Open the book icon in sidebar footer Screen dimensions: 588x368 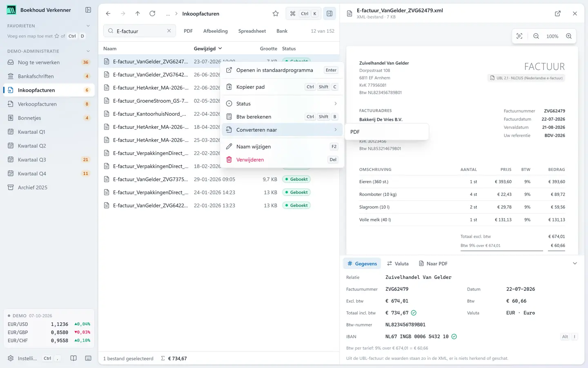coord(73,358)
